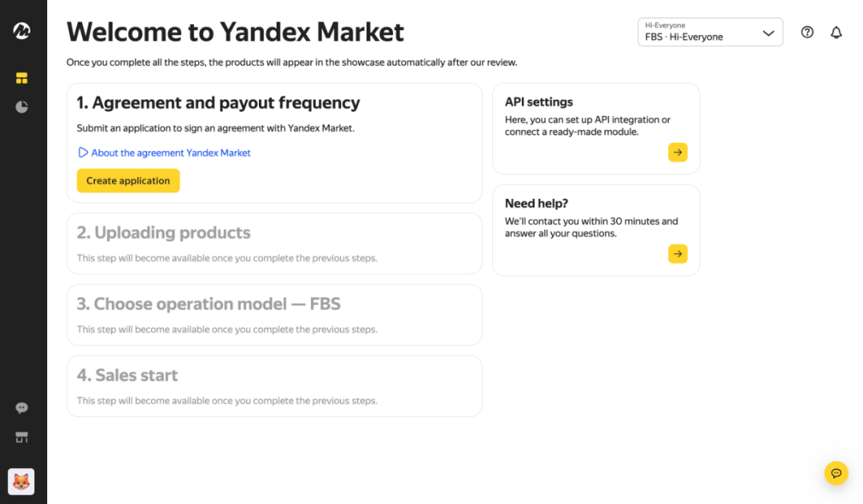Open the notifications bell
The width and height of the screenshot is (863, 504).
click(836, 33)
